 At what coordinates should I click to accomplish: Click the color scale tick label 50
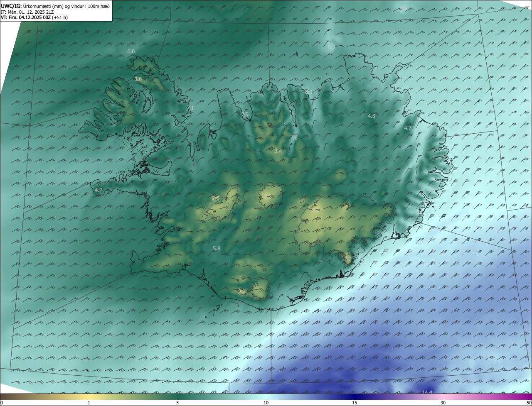pyautogui.click(x=529, y=403)
